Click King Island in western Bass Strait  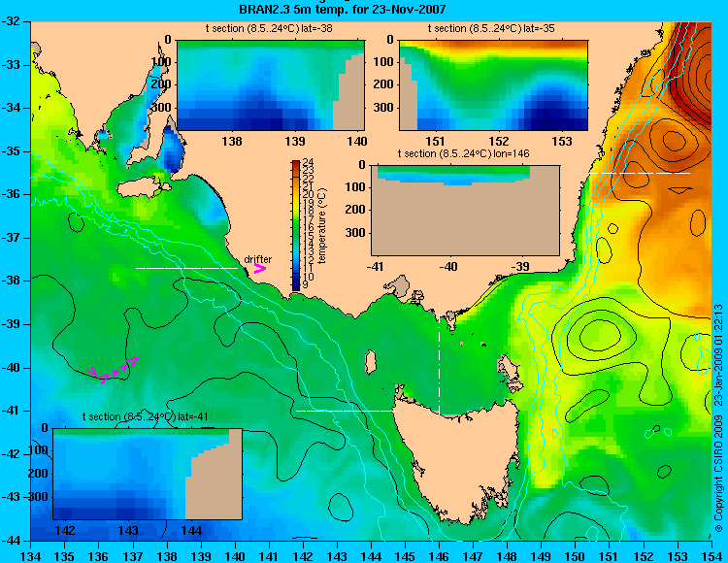pyautogui.click(x=371, y=362)
